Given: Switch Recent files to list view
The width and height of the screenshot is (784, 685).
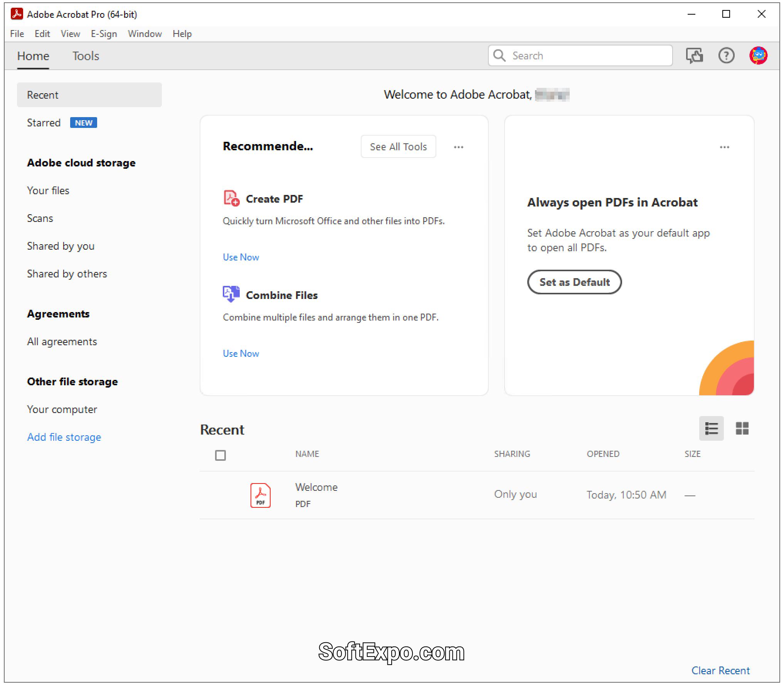Looking at the screenshot, I should 711,428.
